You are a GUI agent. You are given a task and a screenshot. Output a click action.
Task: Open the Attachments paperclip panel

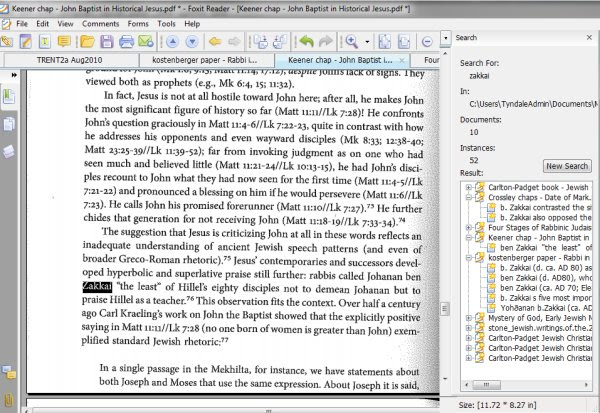(8, 400)
